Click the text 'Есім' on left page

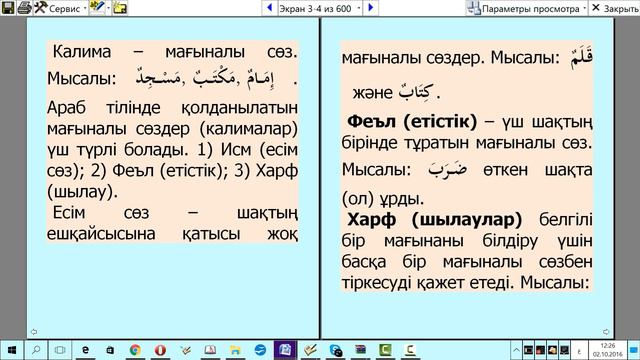point(69,213)
